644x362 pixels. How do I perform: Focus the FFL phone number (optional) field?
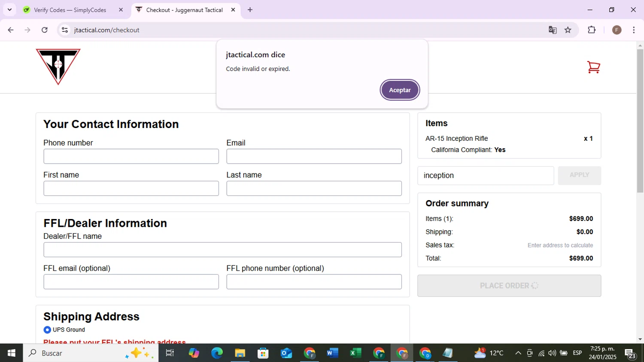tap(314, 282)
